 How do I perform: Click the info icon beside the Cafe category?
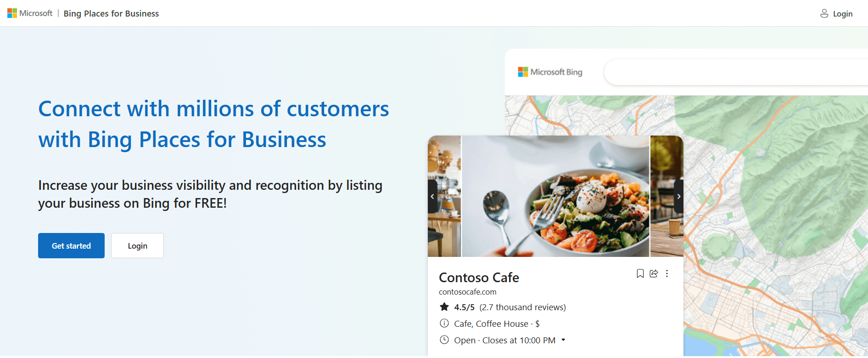pyautogui.click(x=444, y=324)
